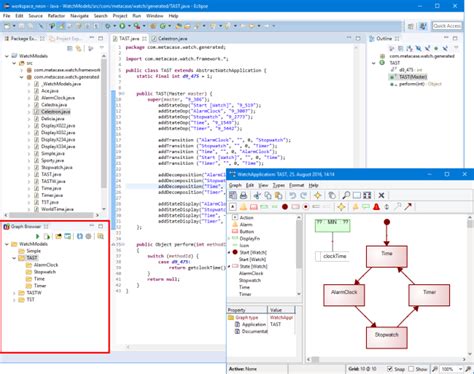Image resolution: width=474 pixels, height=374 pixels.
Task: Open the zoom 100% dropdown in status bar
Action: pos(460,369)
